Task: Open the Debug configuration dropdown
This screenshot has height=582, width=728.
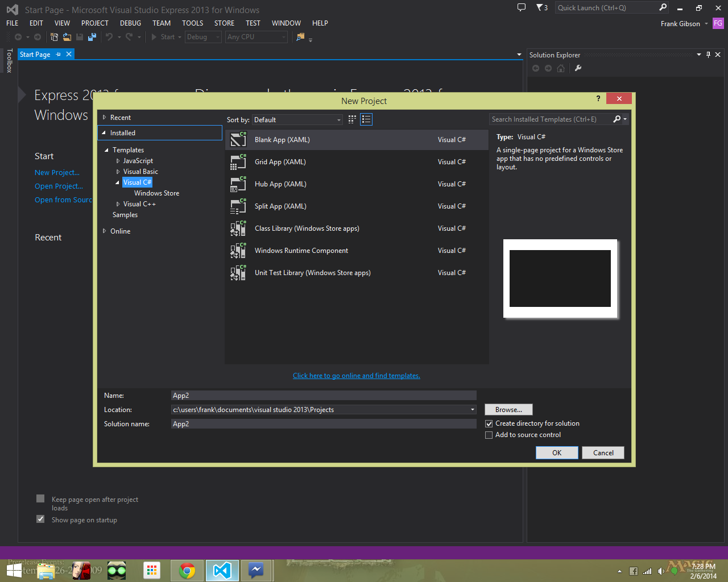Action: (203, 37)
